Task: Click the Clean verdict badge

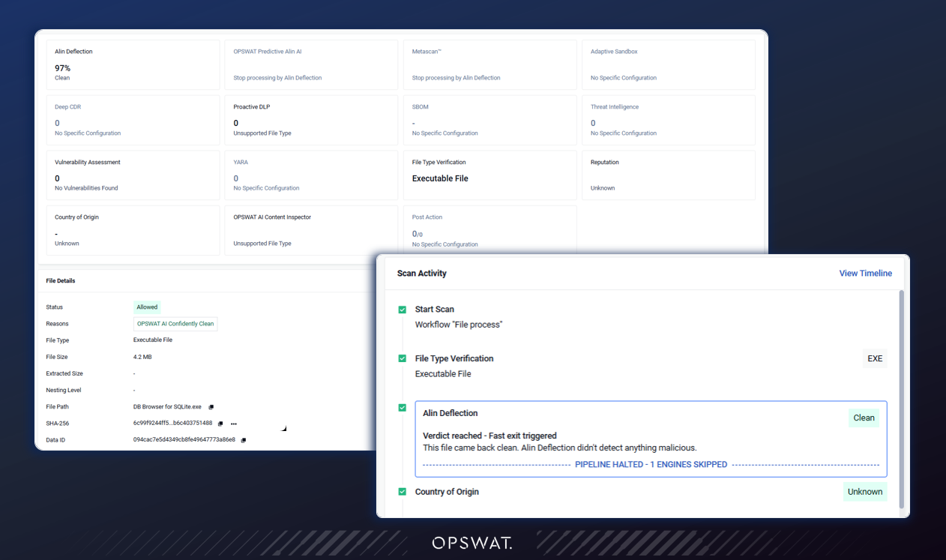Action: click(864, 418)
